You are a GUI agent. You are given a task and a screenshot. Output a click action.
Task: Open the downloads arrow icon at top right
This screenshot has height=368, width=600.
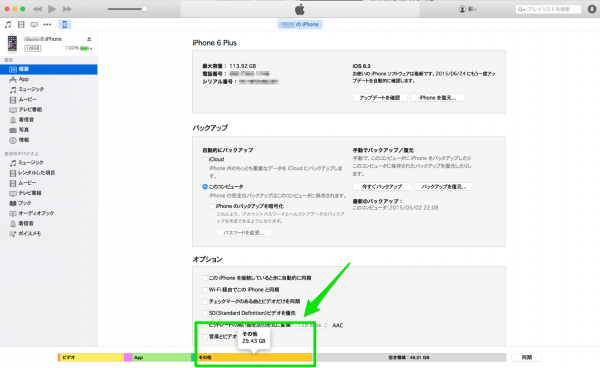point(592,9)
